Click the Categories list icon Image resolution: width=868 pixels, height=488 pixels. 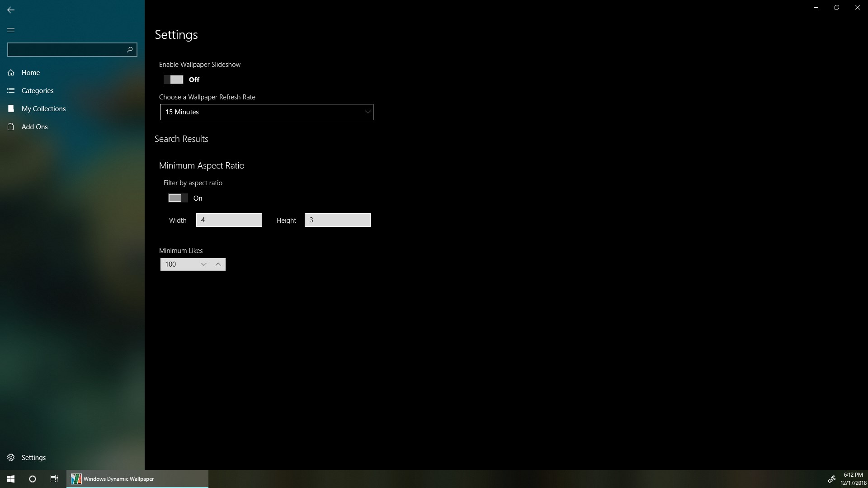pos(11,91)
